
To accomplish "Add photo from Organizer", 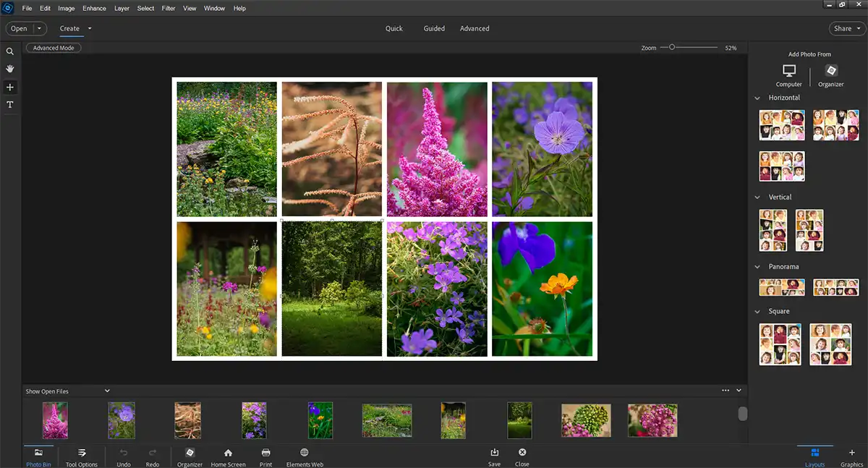I will click(830, 76).
